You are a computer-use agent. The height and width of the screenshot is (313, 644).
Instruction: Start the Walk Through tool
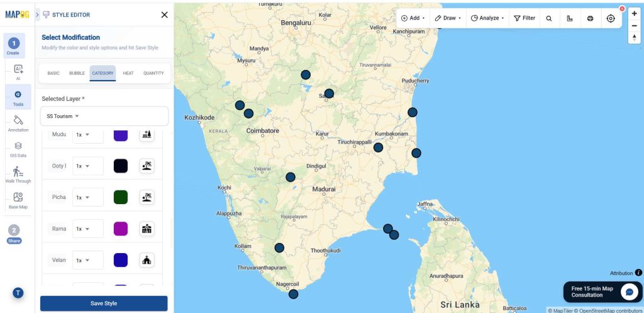pyautogui.click(x=18, y=175)
